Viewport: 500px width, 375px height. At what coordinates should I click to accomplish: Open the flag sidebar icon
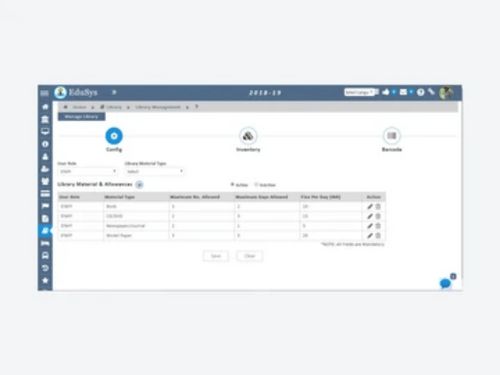(x=45, y=206)
